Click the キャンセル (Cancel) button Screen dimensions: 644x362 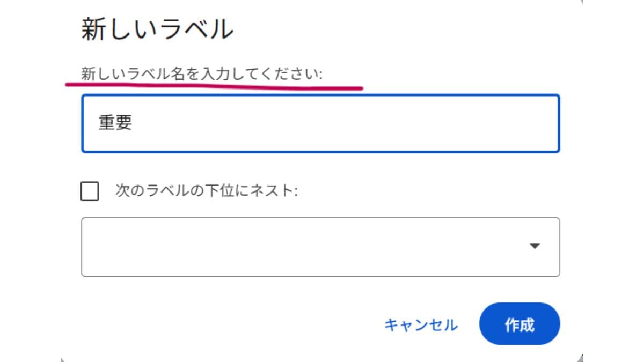click(421, 324)
